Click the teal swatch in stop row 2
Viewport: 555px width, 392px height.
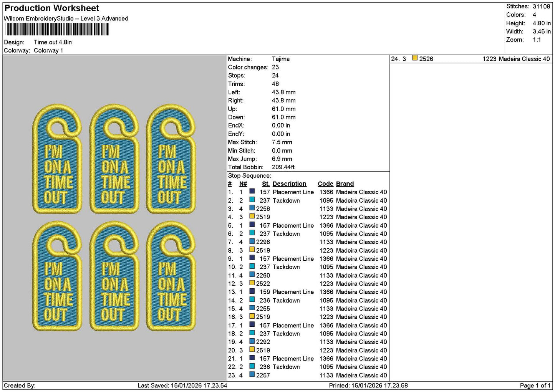(x=252, y=200)
